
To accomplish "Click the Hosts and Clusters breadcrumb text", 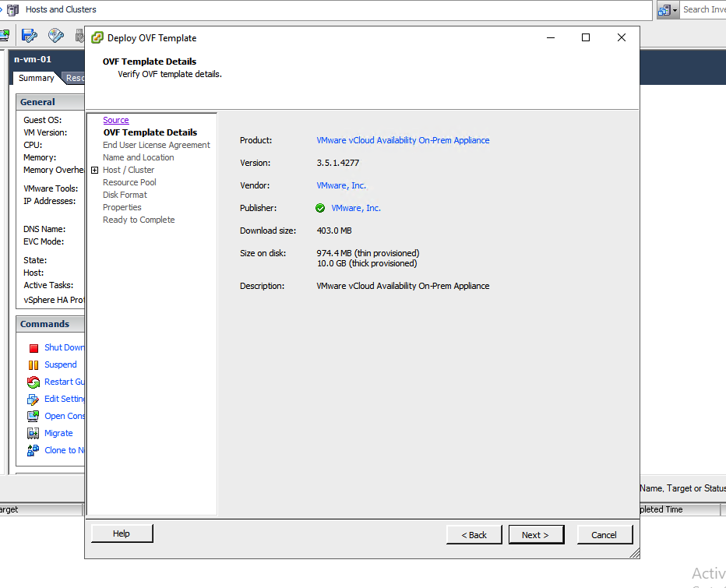I will pyautogui.click(x=61, y=9).
